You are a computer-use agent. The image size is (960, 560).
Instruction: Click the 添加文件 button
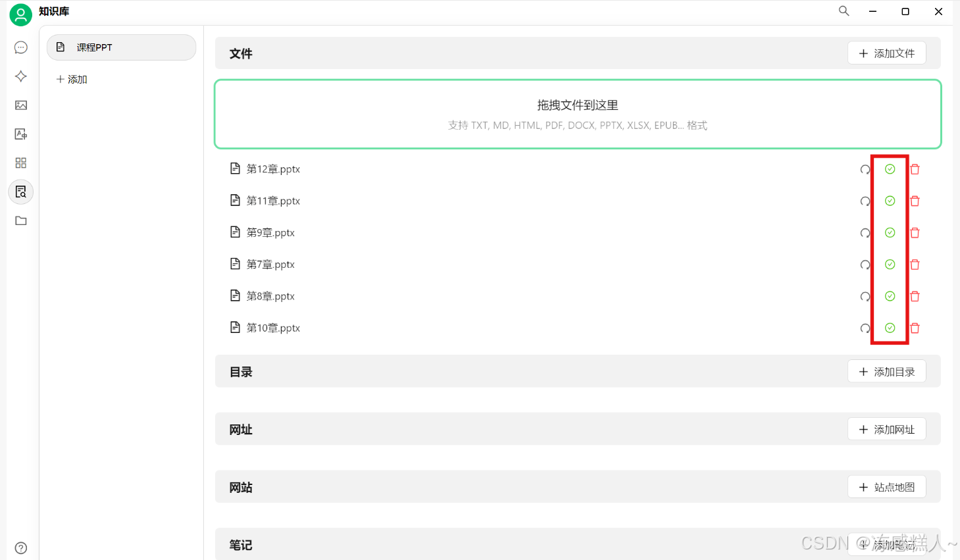coord(887,53)
